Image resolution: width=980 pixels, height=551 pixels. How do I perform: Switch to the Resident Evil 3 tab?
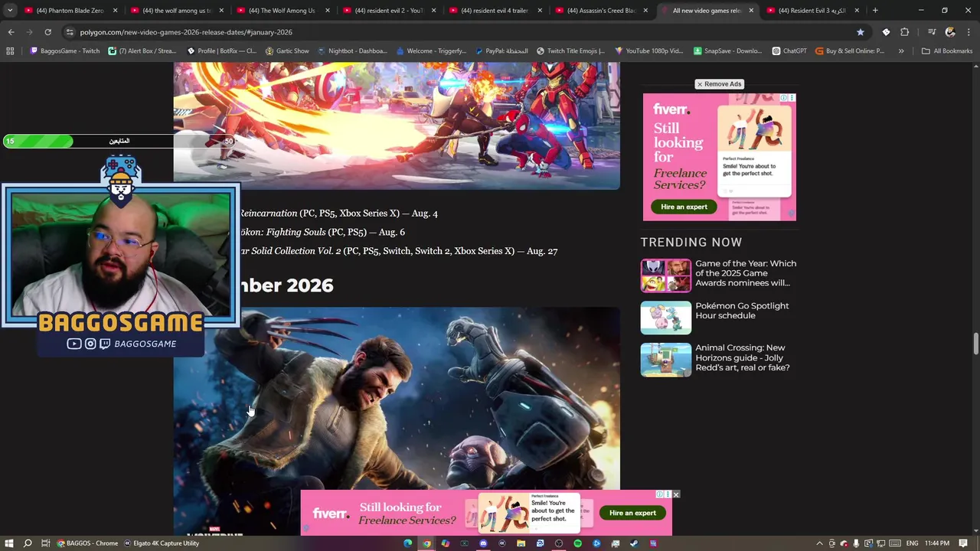[812, 11]
